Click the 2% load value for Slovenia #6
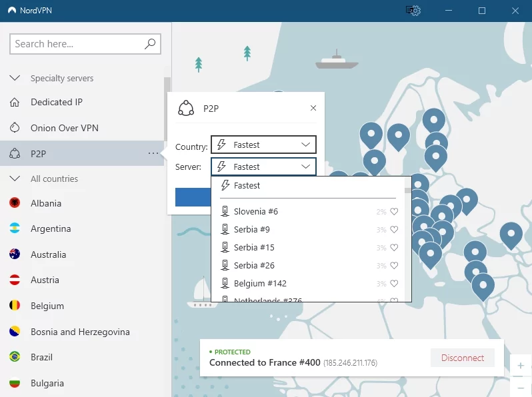 tap(381, 212)
